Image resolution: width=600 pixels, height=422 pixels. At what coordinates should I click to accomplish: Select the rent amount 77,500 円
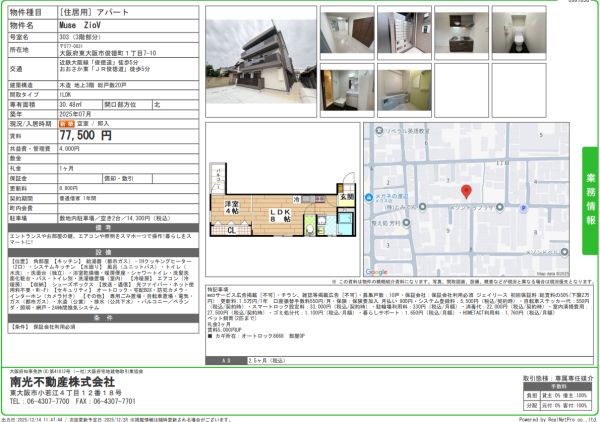[x=86, y=135]
